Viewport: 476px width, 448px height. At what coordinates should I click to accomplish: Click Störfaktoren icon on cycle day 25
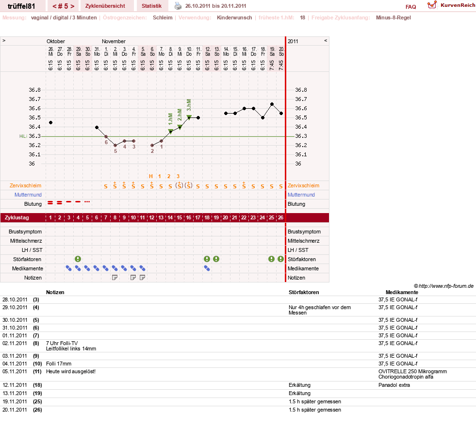pyautogui.click(x=271, y=259)
